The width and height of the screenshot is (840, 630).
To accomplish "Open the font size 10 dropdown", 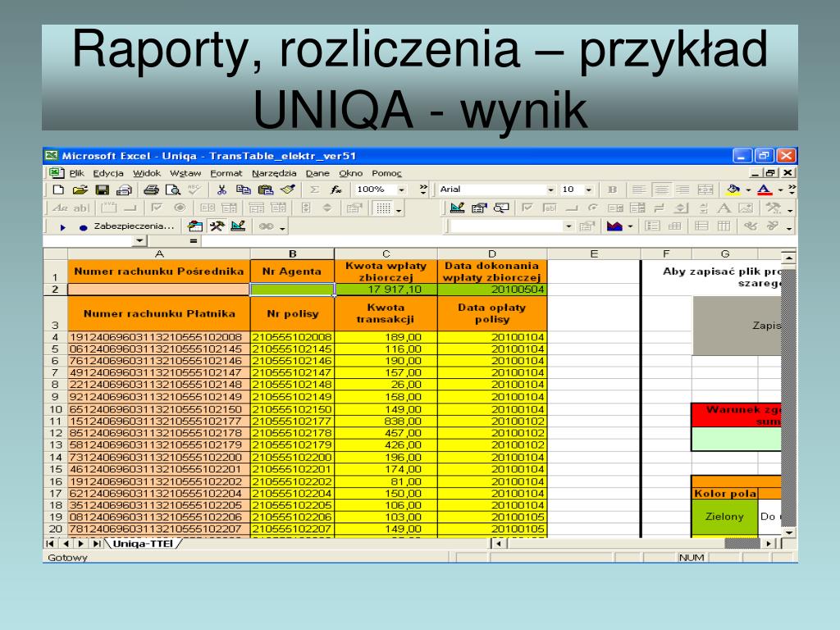I will [x=589, y=189].
